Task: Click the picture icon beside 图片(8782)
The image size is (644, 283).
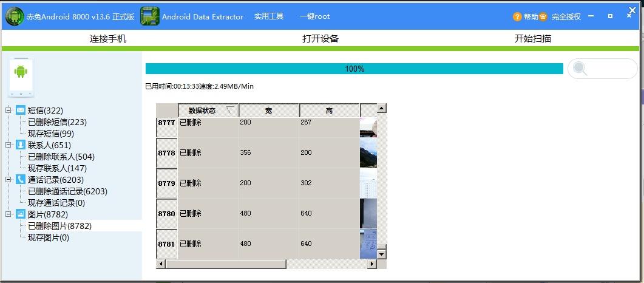Action: [x=21, y=214]
